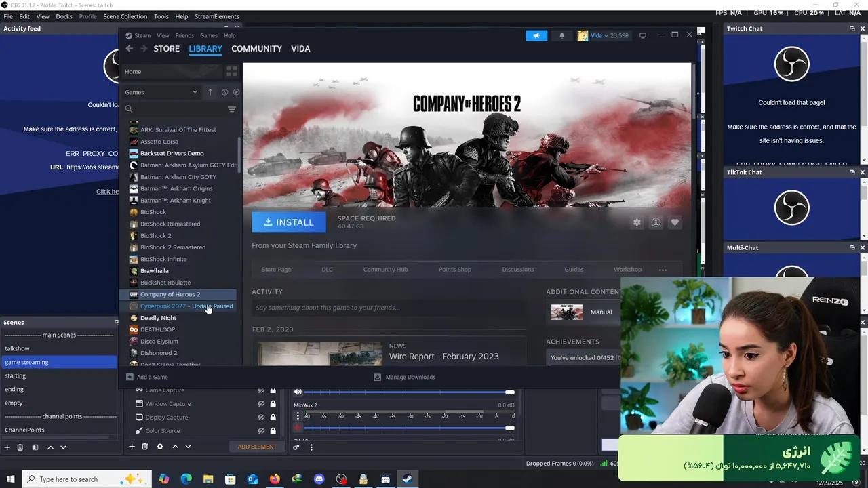Add a new source in OBS Sources
Image resolution: width=868 pixels, height=488 pixels.
[132, 447]
